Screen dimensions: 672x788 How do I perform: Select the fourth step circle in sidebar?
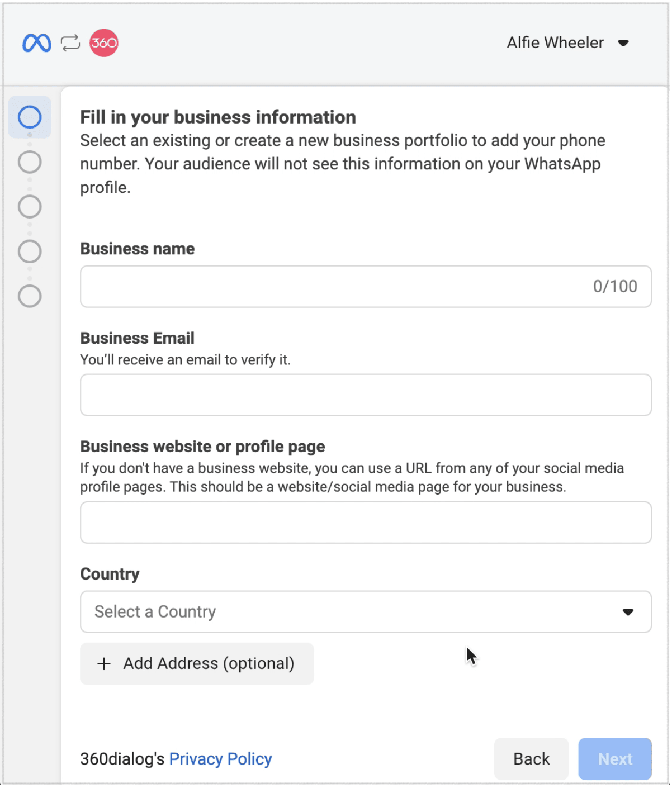[x=30, y=251]
